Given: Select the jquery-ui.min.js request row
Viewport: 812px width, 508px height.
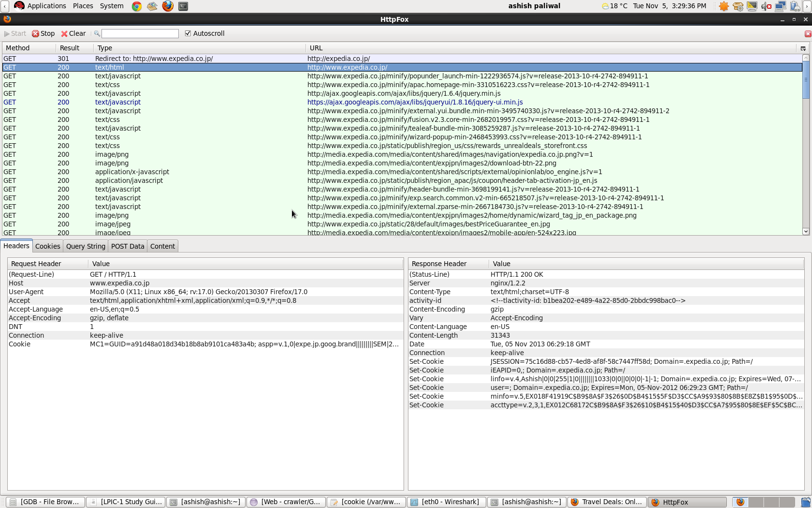Looking at the screenshot, I should pyautogui.click(x=402, y=102).
